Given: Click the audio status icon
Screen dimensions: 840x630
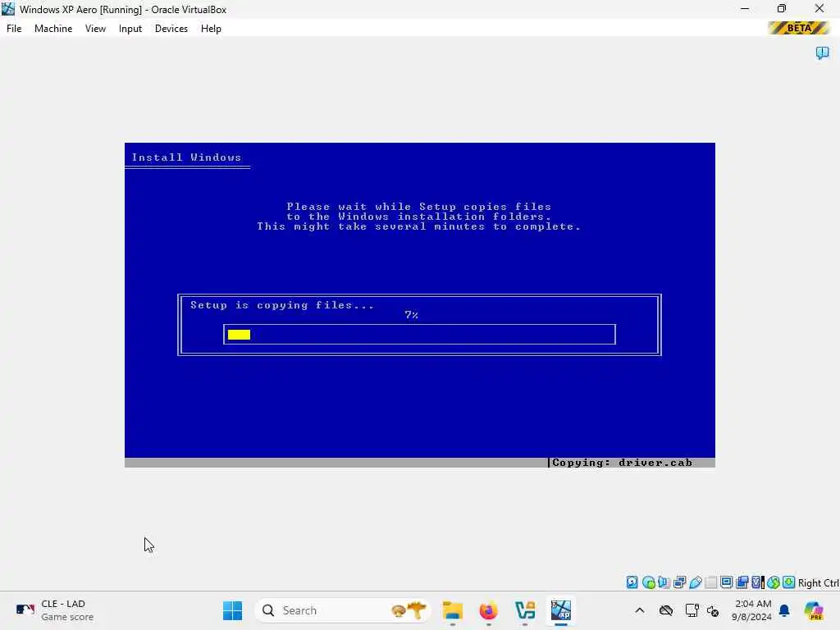Looking at the screenshot, I should tap(664, 582).
